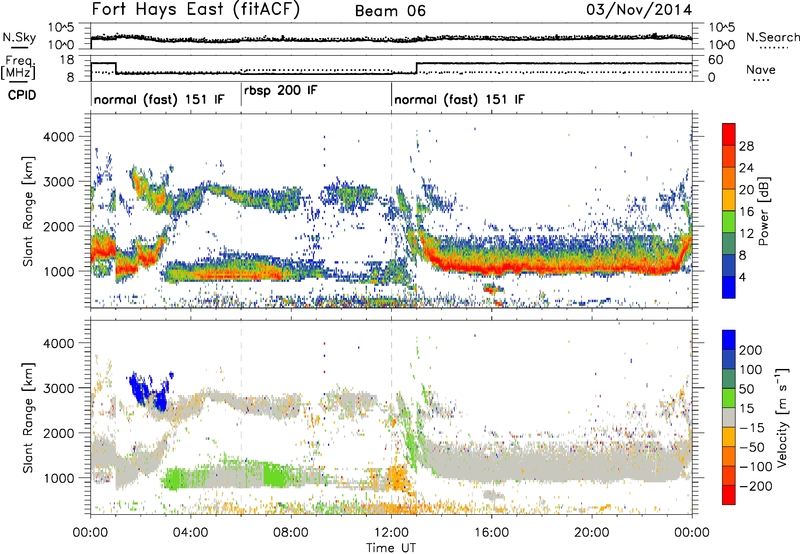Click the 'N.Sky' legend label

19,37
